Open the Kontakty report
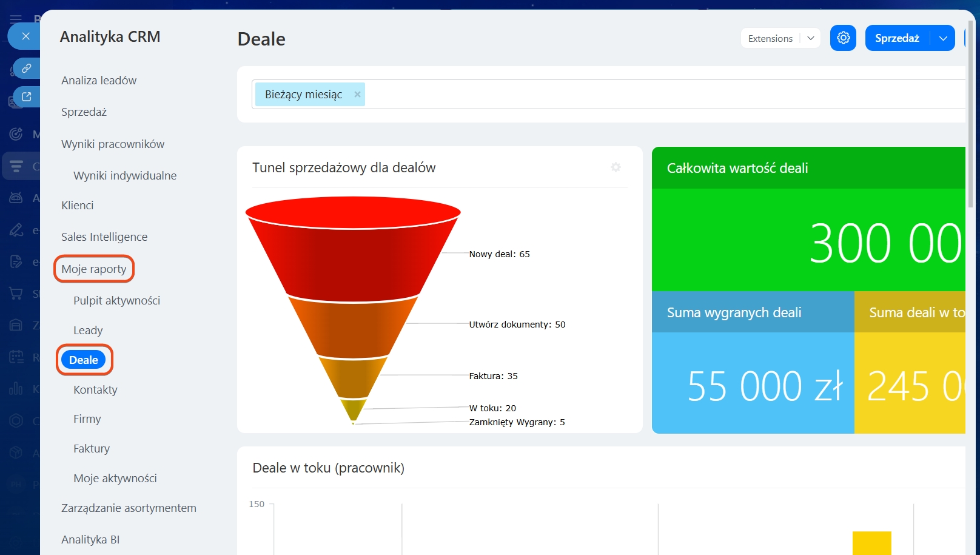980x555 pixels. tap(95, 390)
